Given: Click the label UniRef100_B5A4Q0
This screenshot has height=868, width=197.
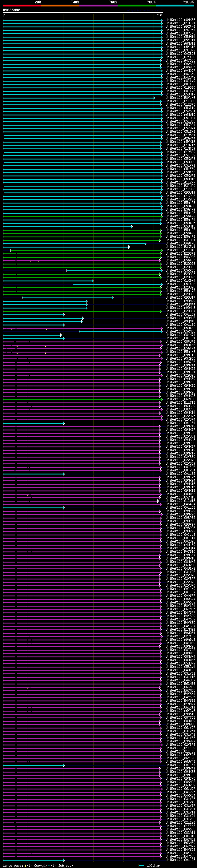Looking at the screenshot, I should 180,260.
